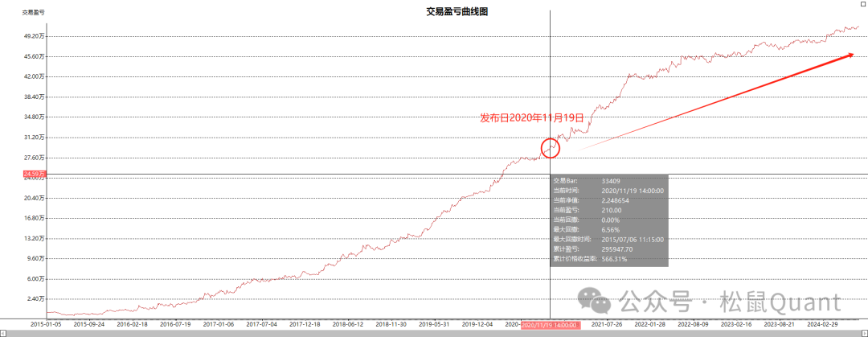The height and width of the screenshot is (337, 868).
Task: Click the scrollbar right arrow
Action: pyautogui.click(x=864, y=333)
